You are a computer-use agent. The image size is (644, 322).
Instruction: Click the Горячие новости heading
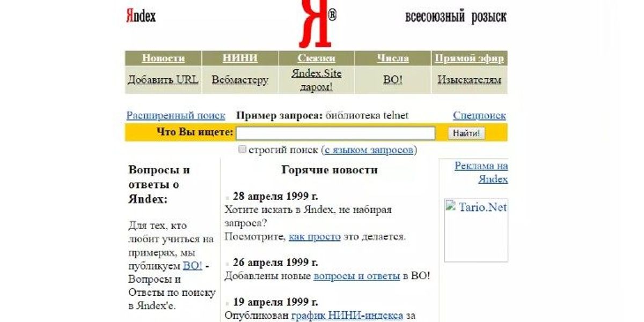(330, 170)
